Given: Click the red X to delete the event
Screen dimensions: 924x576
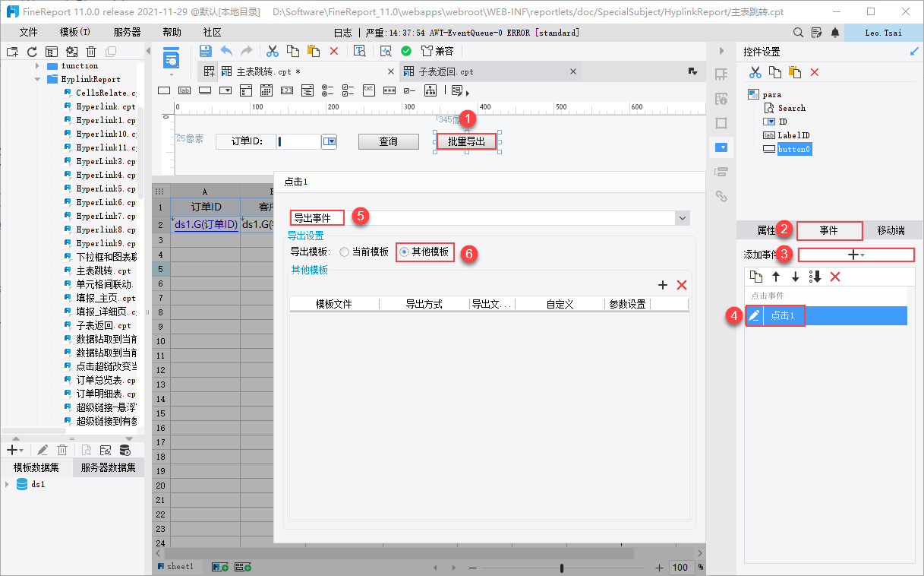Looking at the screenshot, I should coord(835,277).
